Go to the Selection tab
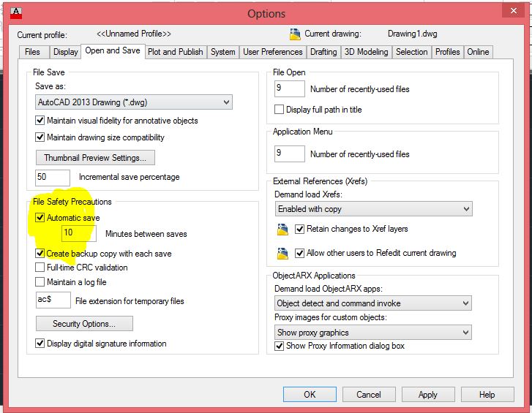532x413 pixels. click(x=411, y=52)
